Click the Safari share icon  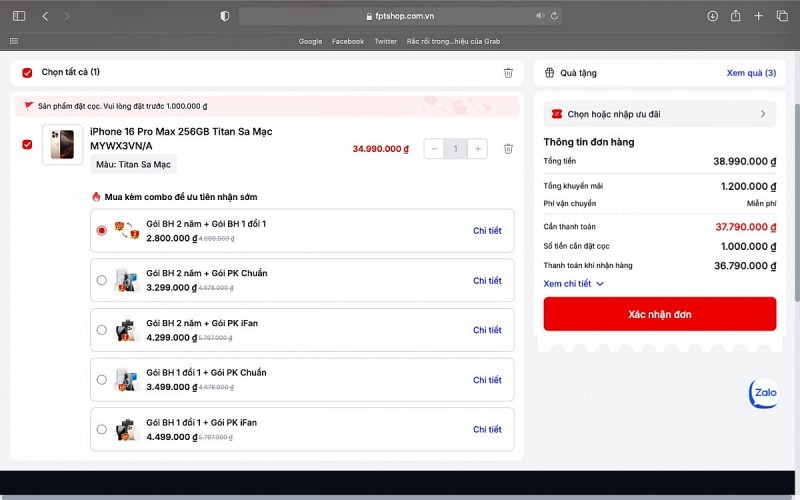click(736, 16)
